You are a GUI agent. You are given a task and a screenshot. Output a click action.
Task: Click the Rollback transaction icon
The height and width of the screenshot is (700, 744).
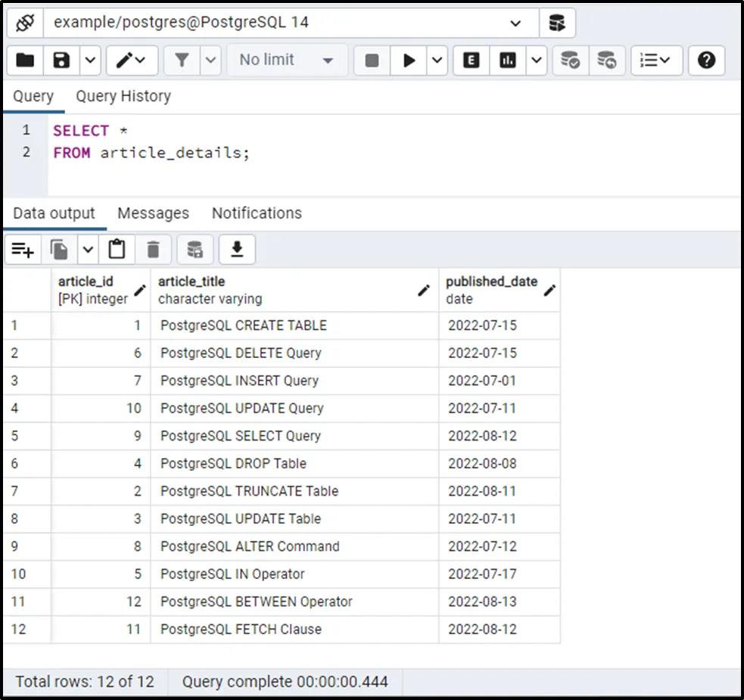[x=606, y=61]
